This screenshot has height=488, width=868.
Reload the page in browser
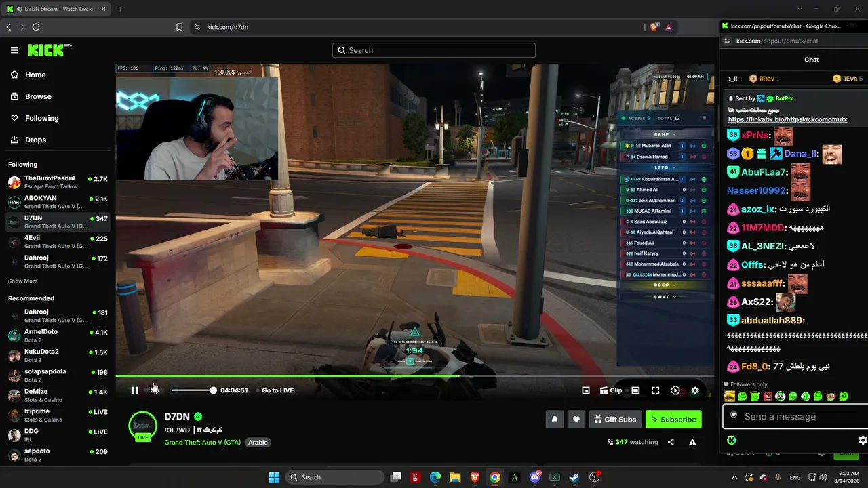point(36,27)
